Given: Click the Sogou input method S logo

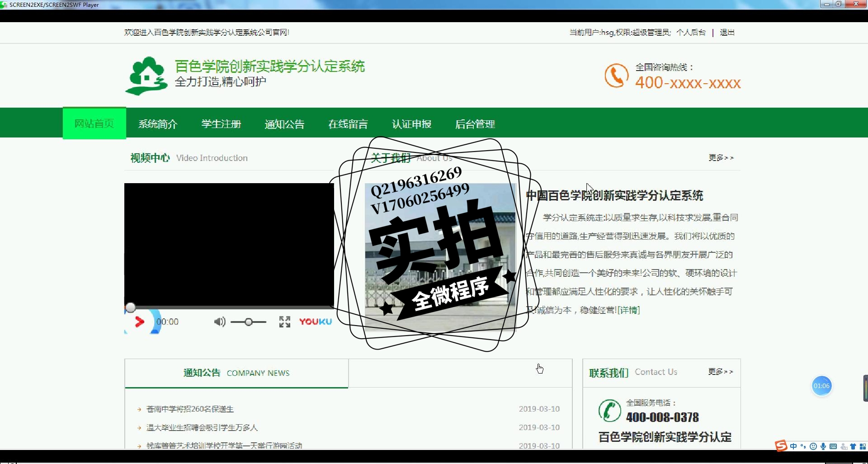Looking at the screenshot, I should 781,446.
